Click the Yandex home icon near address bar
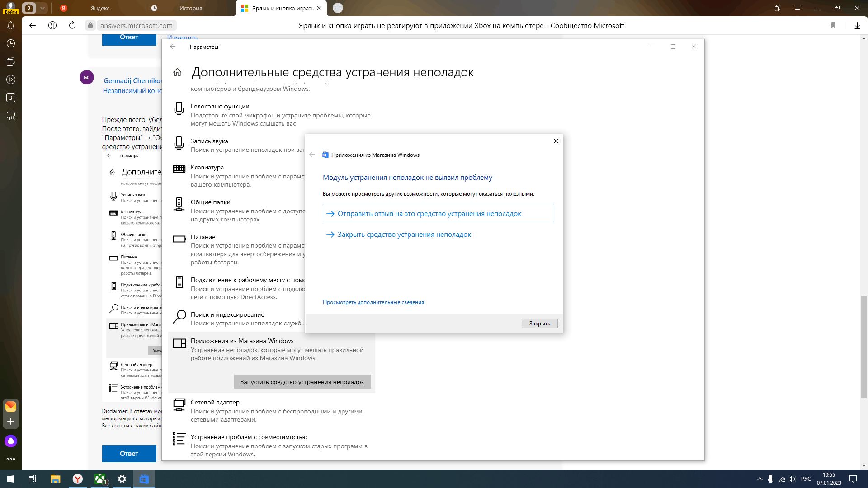Screen dimensions: 868x488 (x=52, y=25)
